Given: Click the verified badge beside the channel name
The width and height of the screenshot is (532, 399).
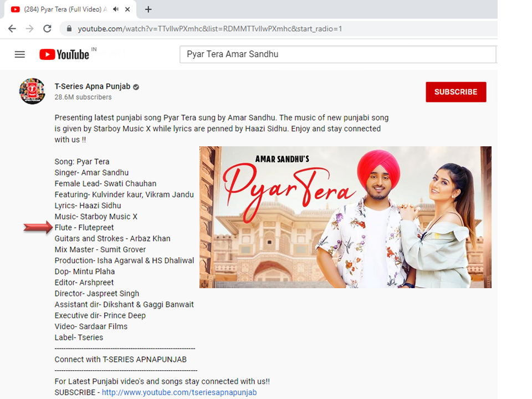Looking at the screenshot, I should coord(136,86).
